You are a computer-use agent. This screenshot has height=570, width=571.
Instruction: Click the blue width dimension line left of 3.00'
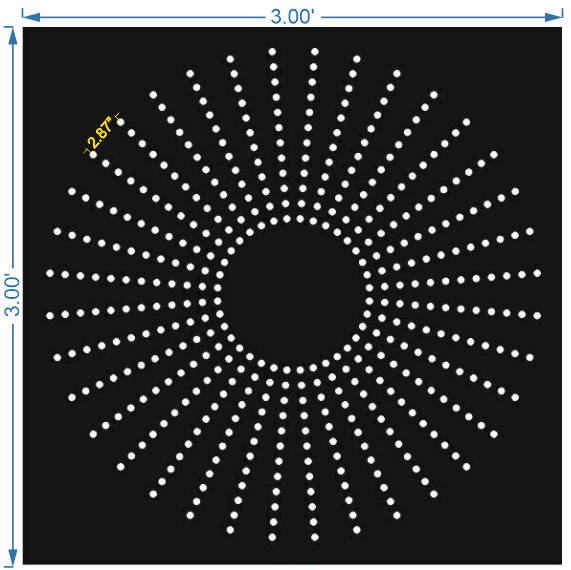point(152,17)
